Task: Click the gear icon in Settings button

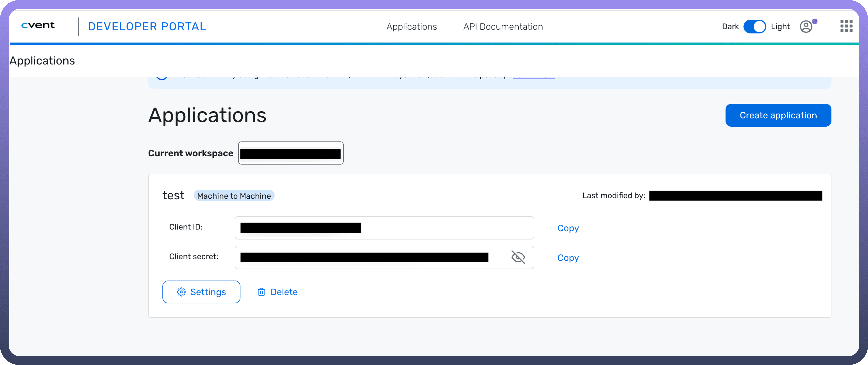Action: coord(181,292)
